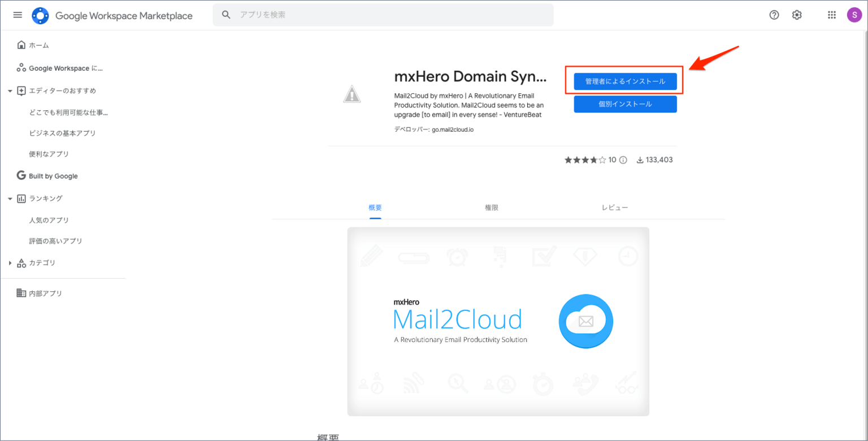Switch to the 権限 tab
This screenshot has width=868, height=441.
[x=491, y=207]
